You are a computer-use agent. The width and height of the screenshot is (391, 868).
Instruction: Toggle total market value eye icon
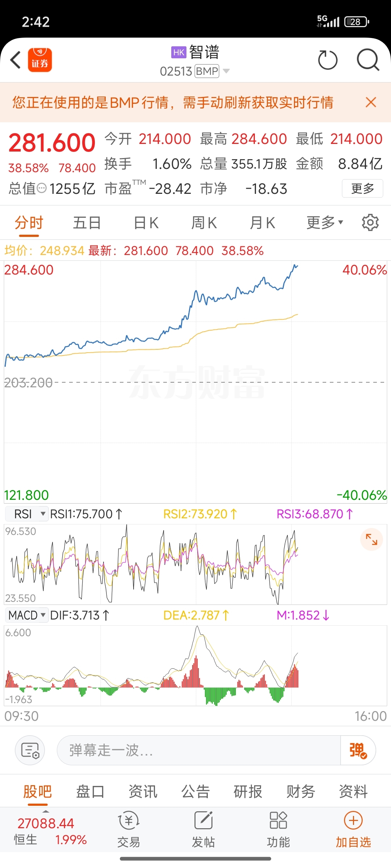coord(42,188)
